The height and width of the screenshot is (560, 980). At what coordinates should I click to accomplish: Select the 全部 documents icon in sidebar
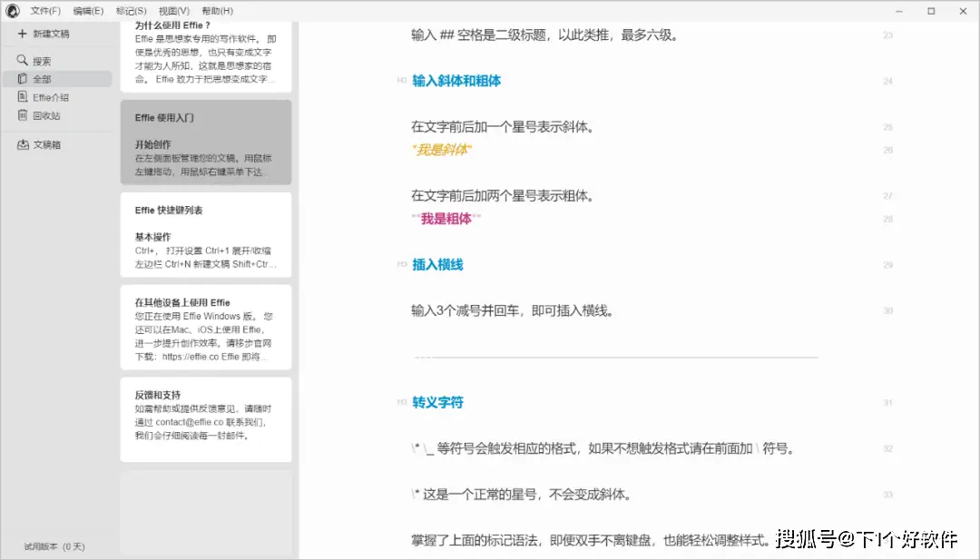point(22,79)
